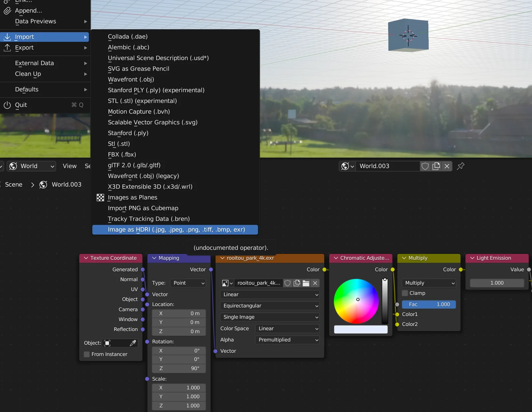Import an FBX file
532x412 pixels.
122,154
